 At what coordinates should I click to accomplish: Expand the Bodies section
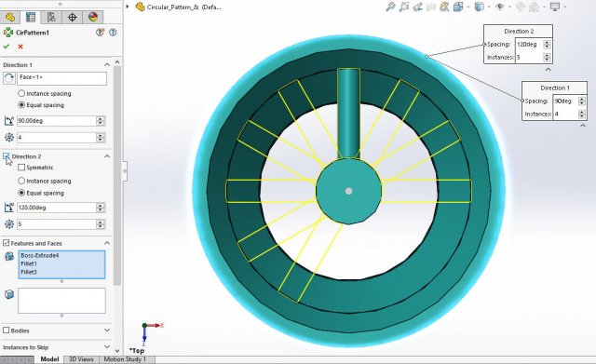point(107,330)
